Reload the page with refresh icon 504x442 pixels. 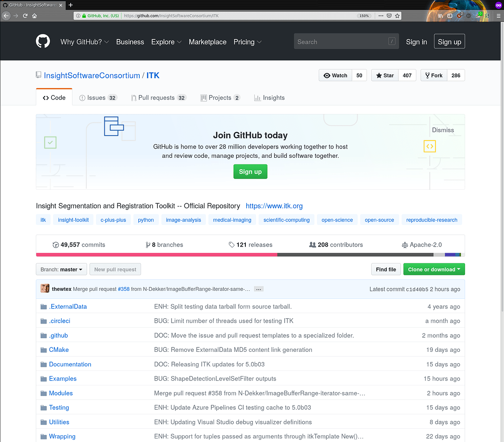click(x=25, y=15)
